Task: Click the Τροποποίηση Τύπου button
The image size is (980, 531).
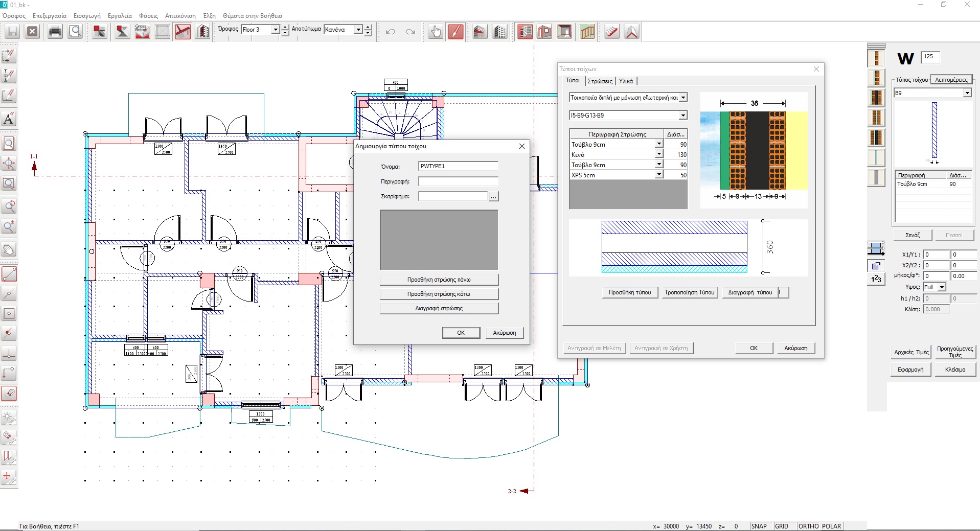Action: click(689, 292)
